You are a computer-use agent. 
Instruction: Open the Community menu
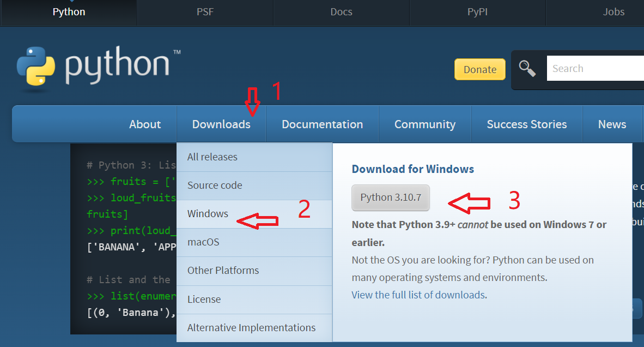(424, 124)
